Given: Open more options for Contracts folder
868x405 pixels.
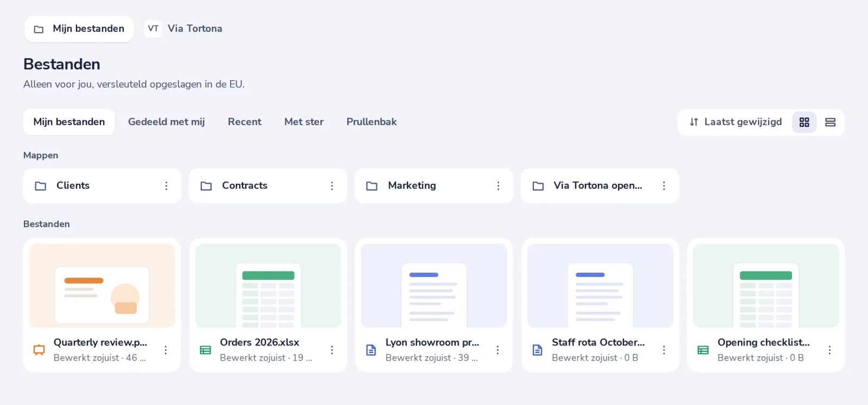Looking at the screenshot, I should pos(332,186).
